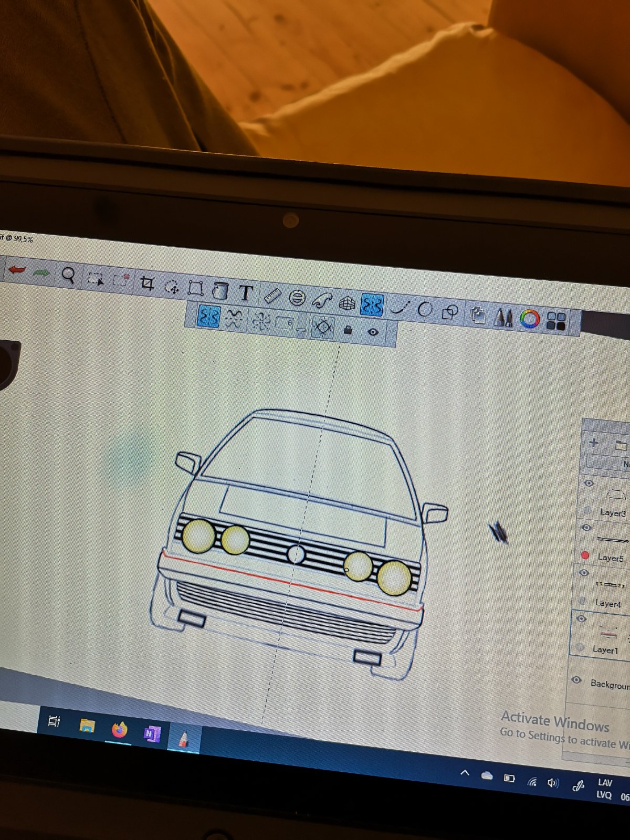Screen dimensions: 630x840
Task: Select the Steady Stroke tool
Action: point(401,307)
